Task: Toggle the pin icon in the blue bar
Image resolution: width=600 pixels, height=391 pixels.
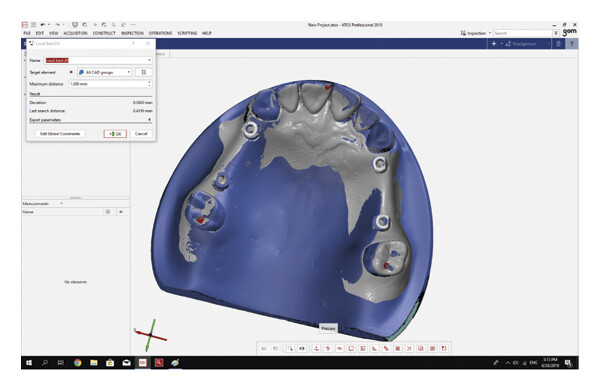Action: [572, 44]
